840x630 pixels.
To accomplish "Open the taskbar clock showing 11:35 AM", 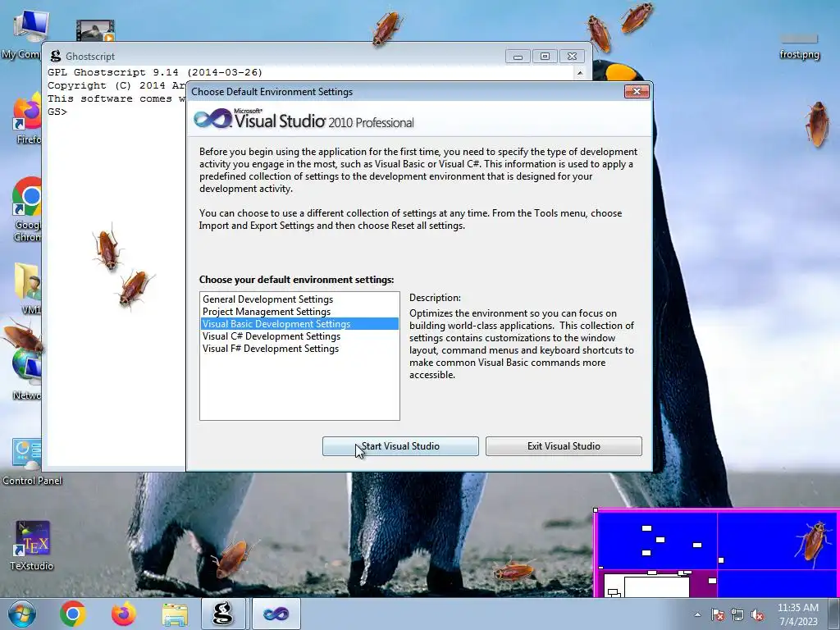I will (798, 614).
